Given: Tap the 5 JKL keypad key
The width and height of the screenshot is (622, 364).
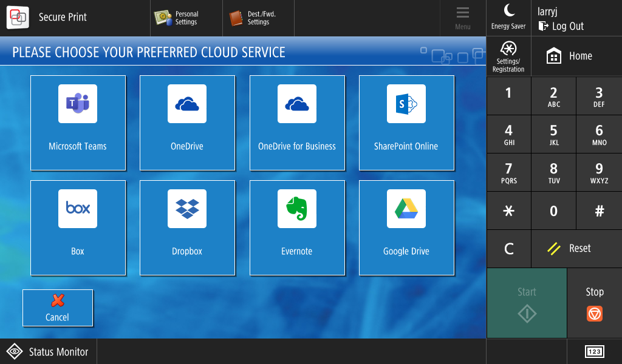Looking at the screenshot, I should tap(553, 134).
